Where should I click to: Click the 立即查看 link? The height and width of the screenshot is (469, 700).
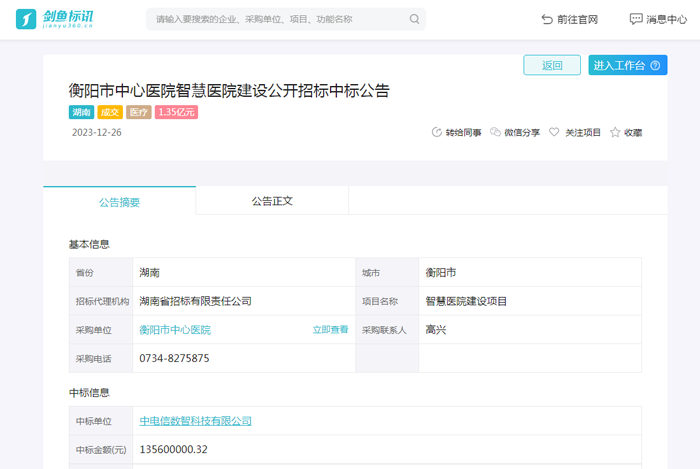pyautogui.click(x=330, y=330)
